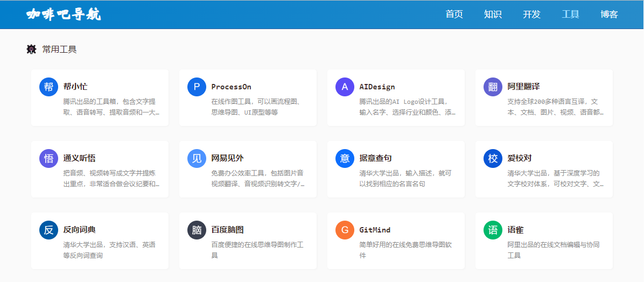Click the orange G icon for GitMind
Image resolution: width=644 pixels, height=282 pixels.
point(345,230)
